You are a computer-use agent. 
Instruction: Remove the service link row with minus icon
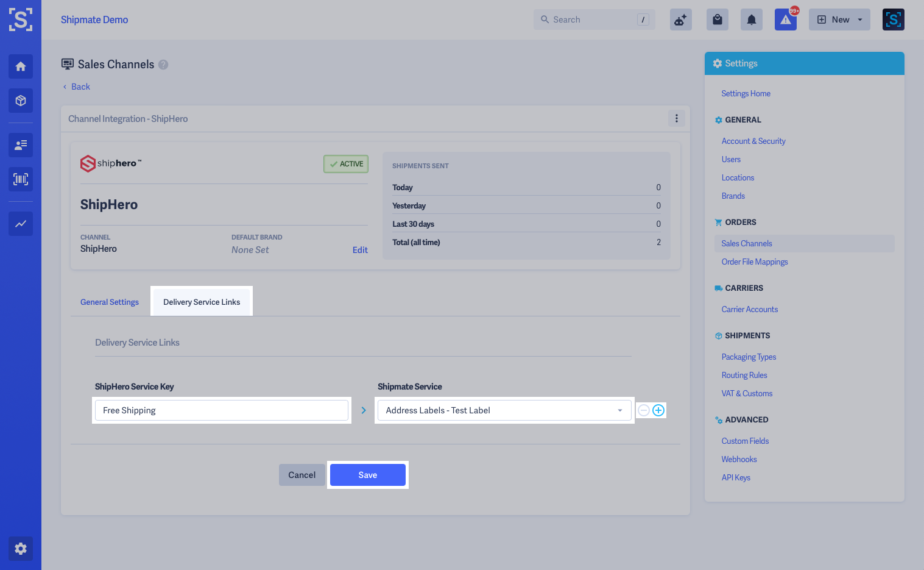pyautogui.click(x=644, y=410)
